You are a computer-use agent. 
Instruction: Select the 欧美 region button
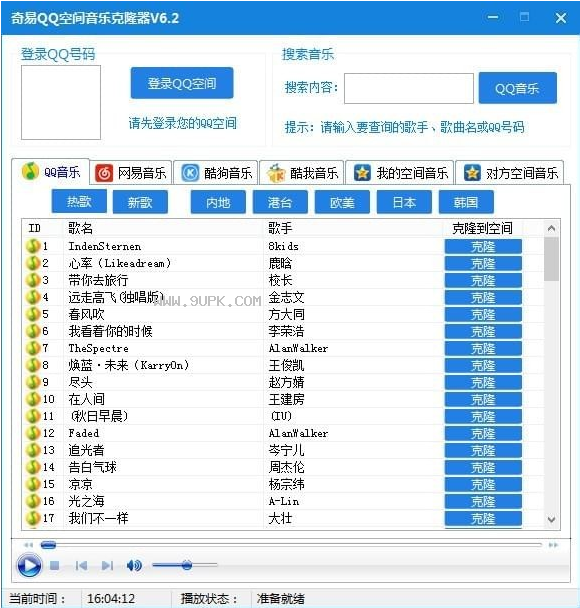pos(342,202)
